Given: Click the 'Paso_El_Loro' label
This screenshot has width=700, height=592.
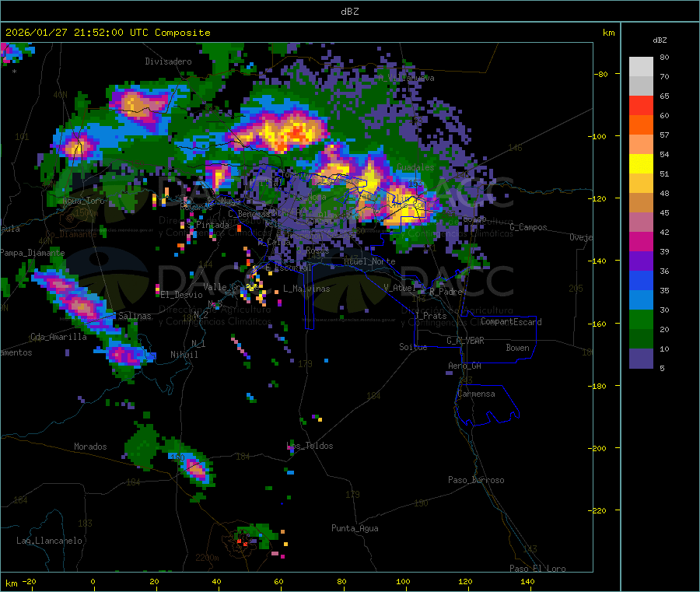Looking at the screenshot, I should pos(538,569).
